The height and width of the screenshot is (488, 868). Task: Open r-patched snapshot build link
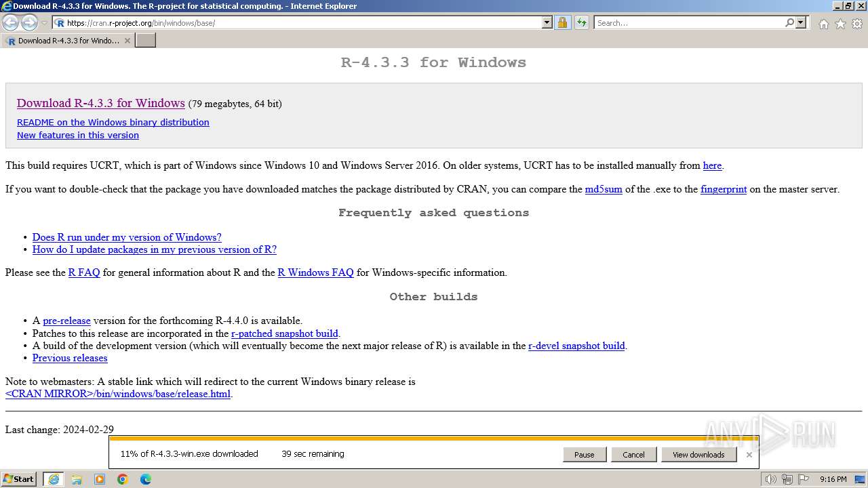(284, 333)
